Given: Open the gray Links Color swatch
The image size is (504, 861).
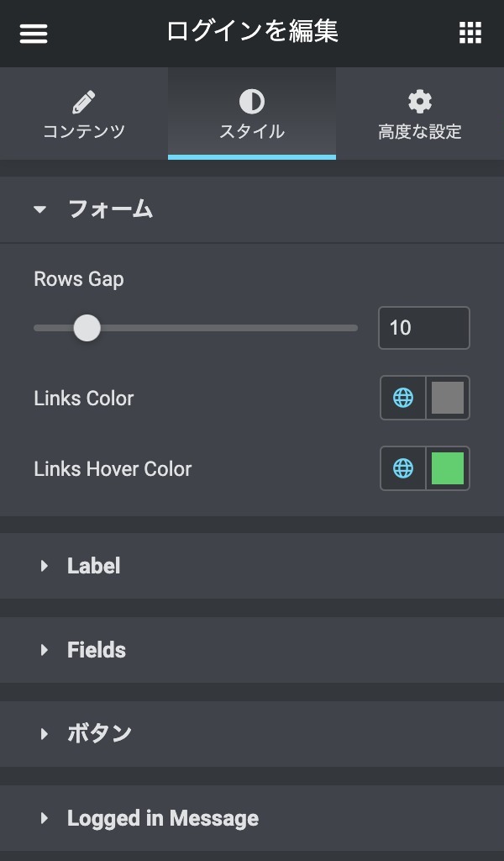Looking at the screenshot, I should click(448, 398).
